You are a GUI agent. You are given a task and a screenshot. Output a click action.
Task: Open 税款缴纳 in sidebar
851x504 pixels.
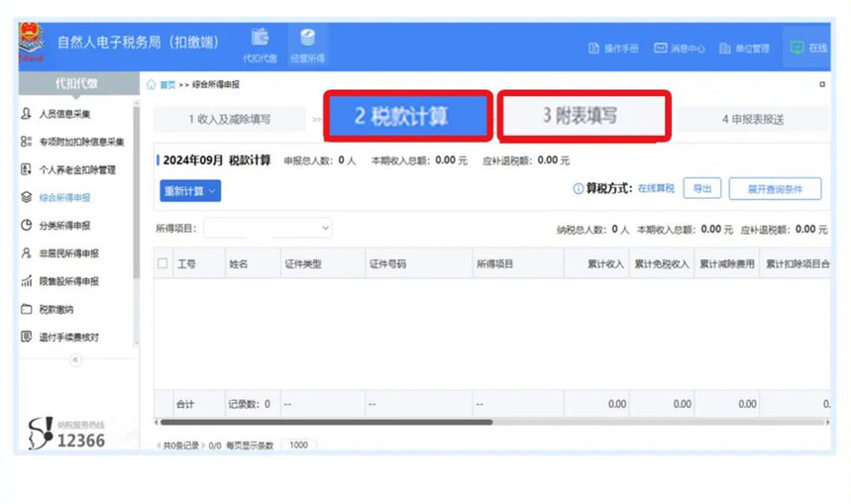(x=55, y=309)
